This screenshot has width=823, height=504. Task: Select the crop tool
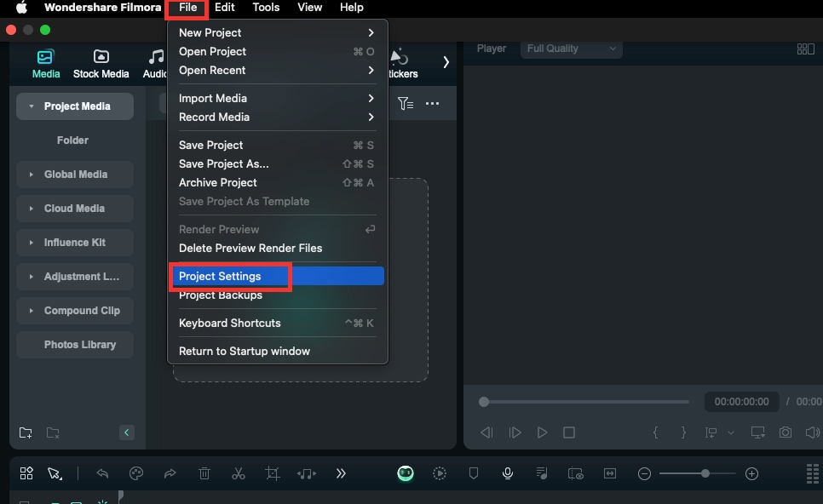(273, 473)
